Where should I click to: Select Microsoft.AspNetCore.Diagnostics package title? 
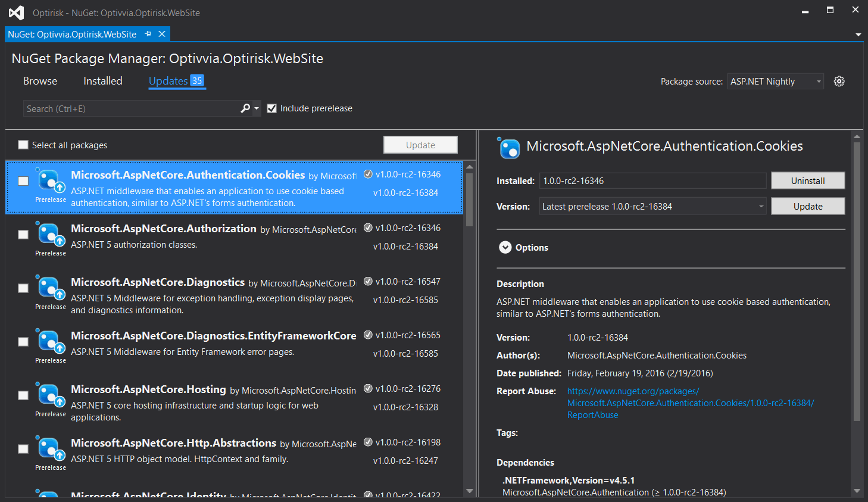(x=158, y=282)
